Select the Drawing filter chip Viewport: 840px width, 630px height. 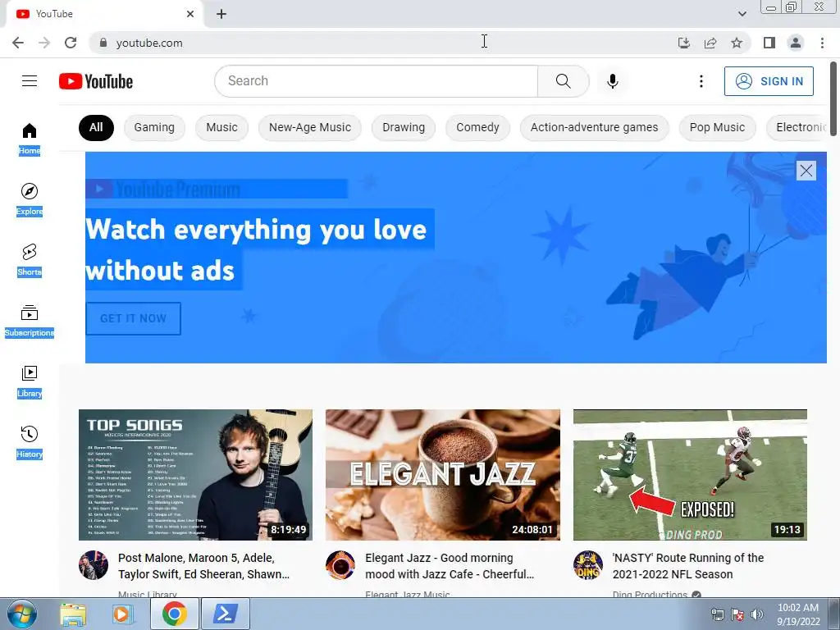point(404,127)
